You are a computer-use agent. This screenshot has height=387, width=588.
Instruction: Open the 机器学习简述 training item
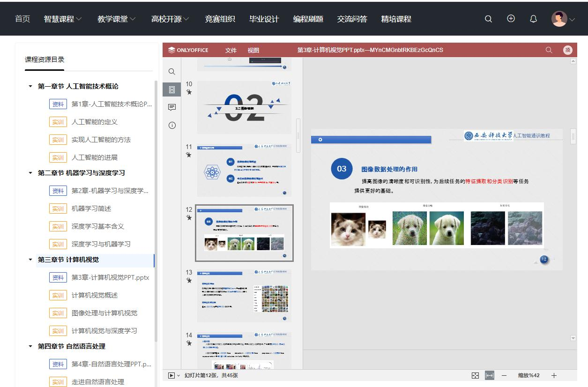tap(91, 208)
